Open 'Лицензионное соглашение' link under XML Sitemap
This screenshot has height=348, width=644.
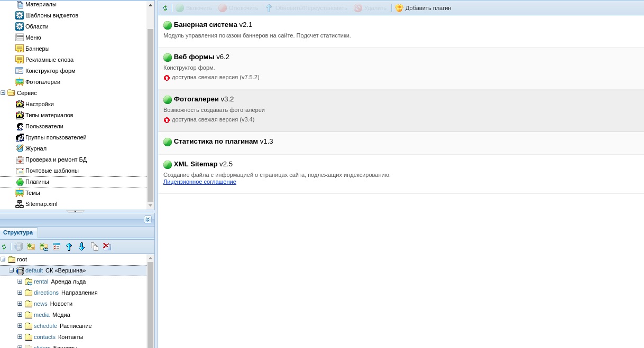pyautogui.click(x=199, y=182)
